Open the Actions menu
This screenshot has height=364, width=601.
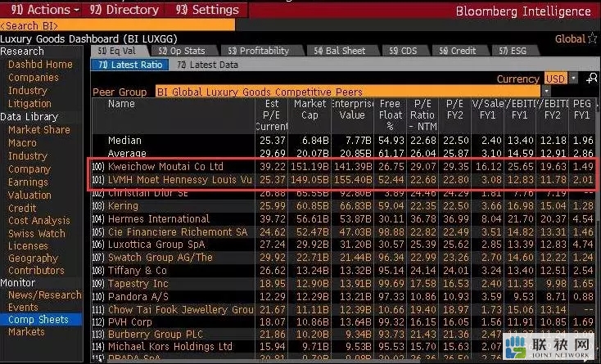44,10
